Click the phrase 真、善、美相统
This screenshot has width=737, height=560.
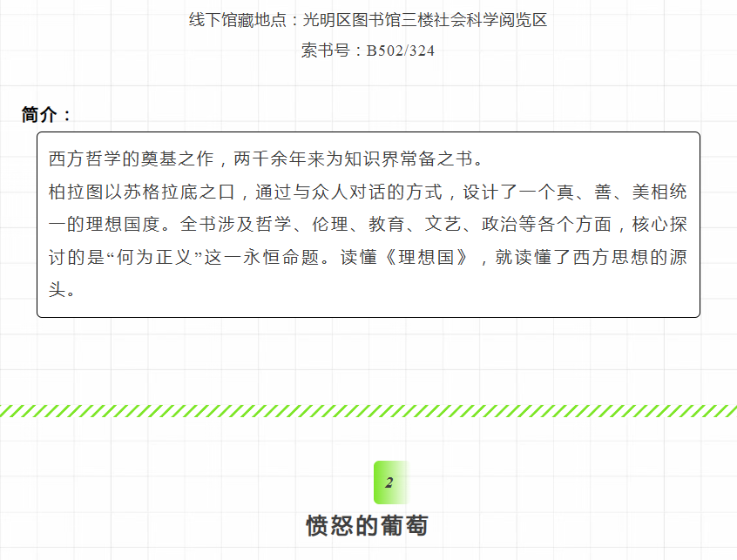pyautogui.click(x=625, y=192)
